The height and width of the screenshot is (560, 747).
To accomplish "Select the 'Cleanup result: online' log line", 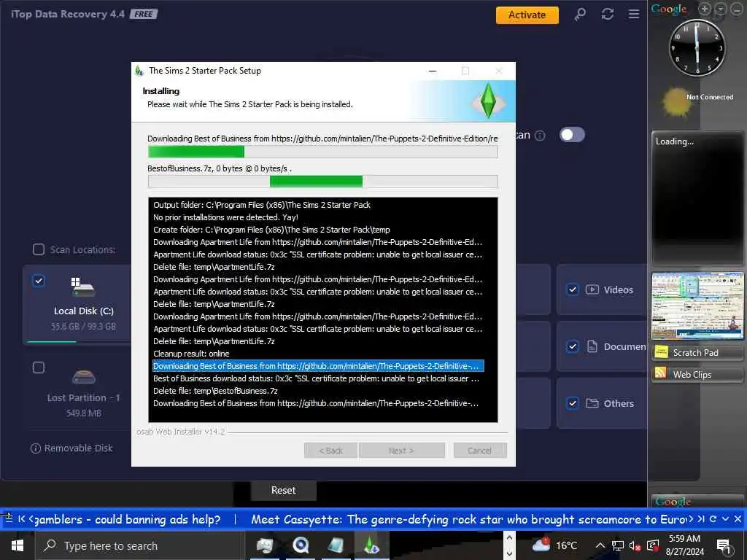I will tap(191, 354).
